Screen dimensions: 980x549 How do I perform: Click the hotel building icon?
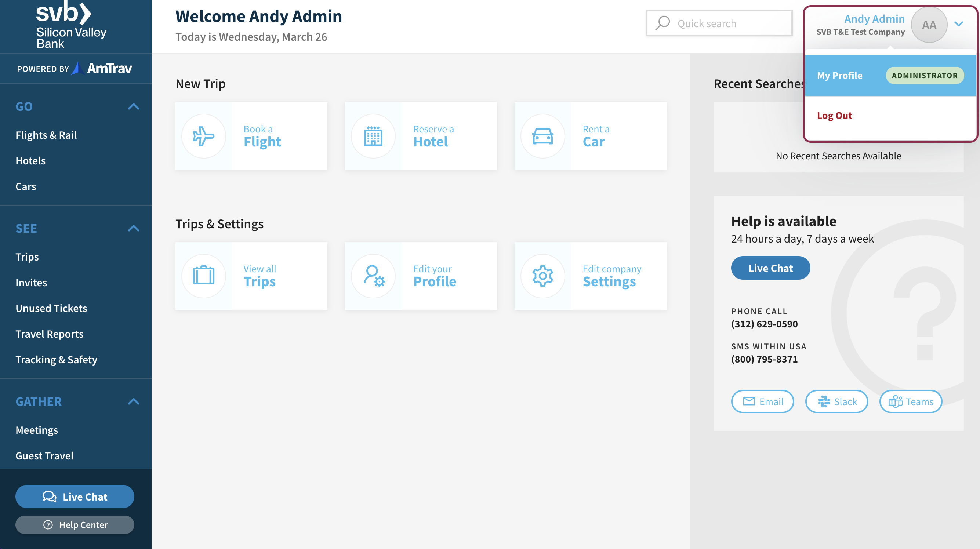point(373,136)
